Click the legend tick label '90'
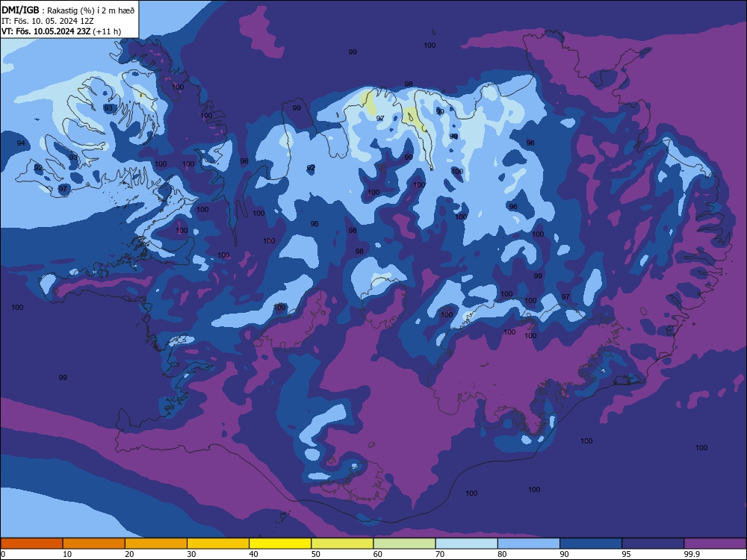 pyautogui.click(x=565, y=554)
